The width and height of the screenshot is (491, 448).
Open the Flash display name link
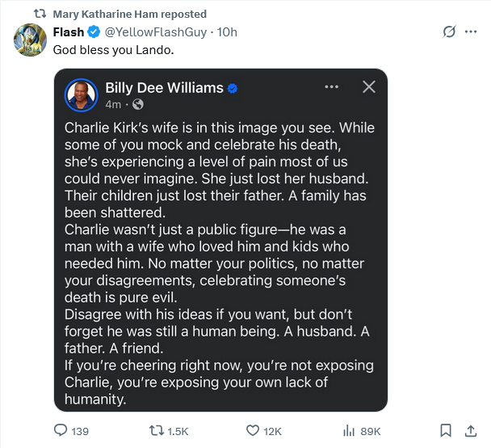[68, 31]
